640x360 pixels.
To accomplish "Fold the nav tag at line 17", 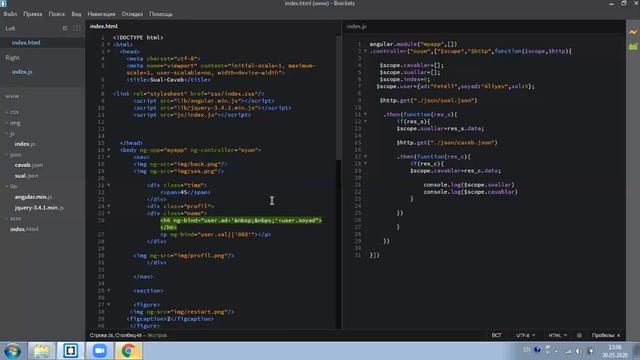I will [109, 157].
